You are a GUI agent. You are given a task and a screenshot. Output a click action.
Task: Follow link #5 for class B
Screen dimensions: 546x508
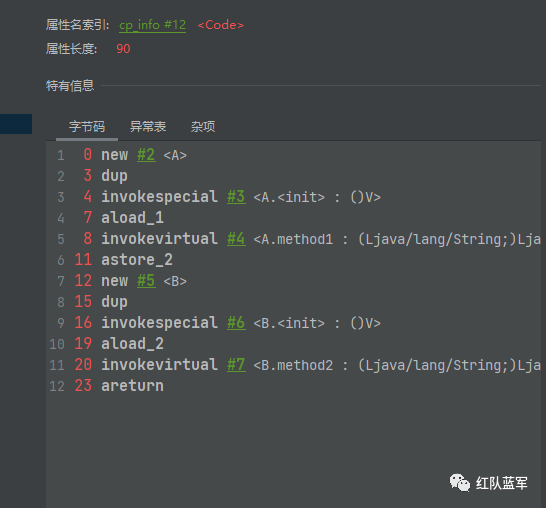pos(146,281)
